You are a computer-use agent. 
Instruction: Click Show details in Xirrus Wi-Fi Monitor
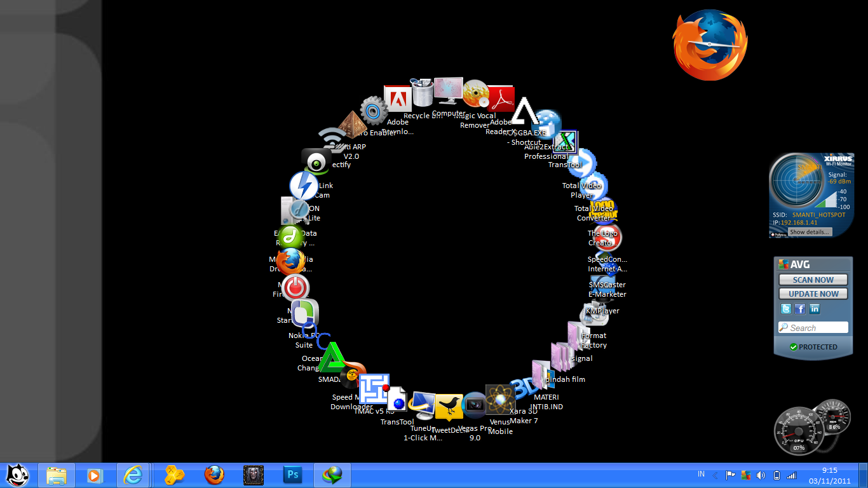click(810, 232)
